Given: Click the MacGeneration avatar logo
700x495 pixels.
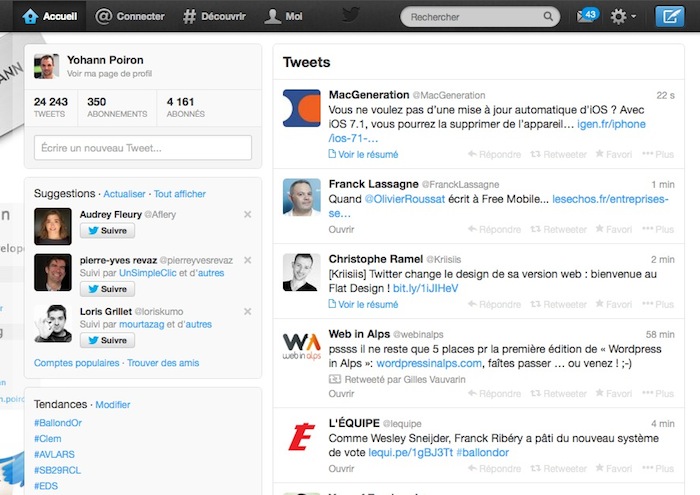Looking at the screenshot, I should tap(302, 108).
